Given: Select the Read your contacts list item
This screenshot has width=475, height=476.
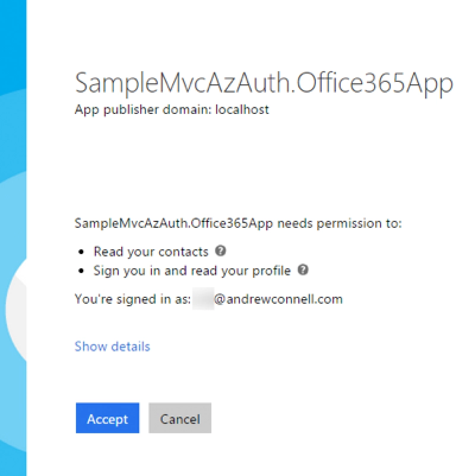Looking at the screenshot, I should pyautogui.click(x=150, y=252).
